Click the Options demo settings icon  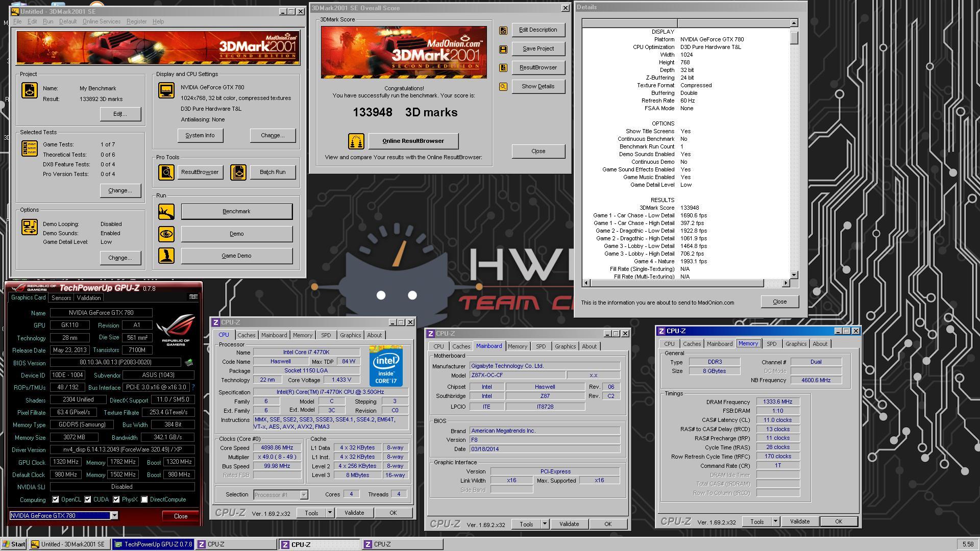[30, 227]
